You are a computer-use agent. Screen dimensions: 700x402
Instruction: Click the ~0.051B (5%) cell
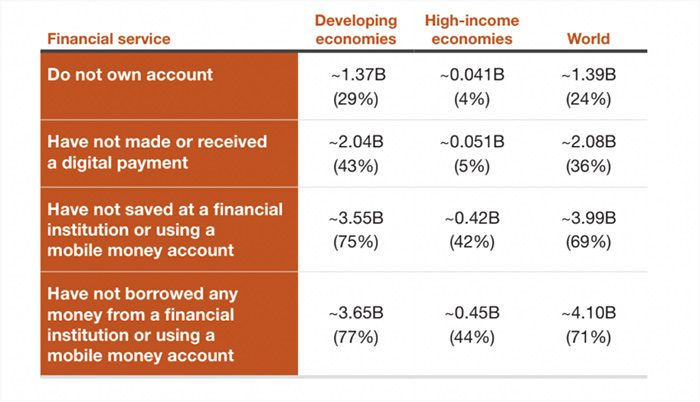tap(472, 154)
